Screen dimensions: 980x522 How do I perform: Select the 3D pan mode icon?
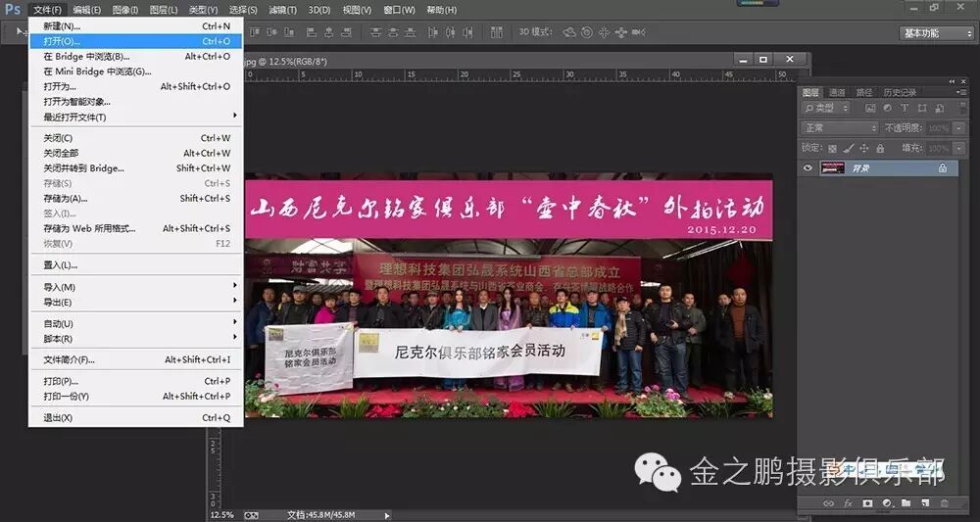point(604,32)
